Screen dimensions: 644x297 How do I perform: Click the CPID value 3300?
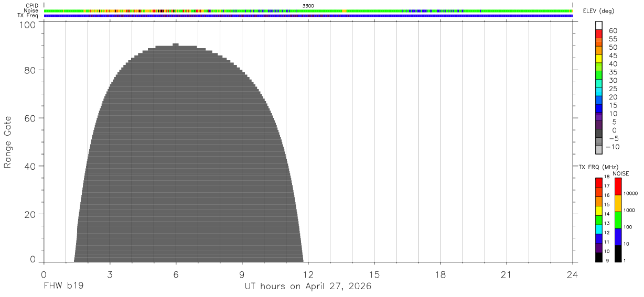point(308,6)
